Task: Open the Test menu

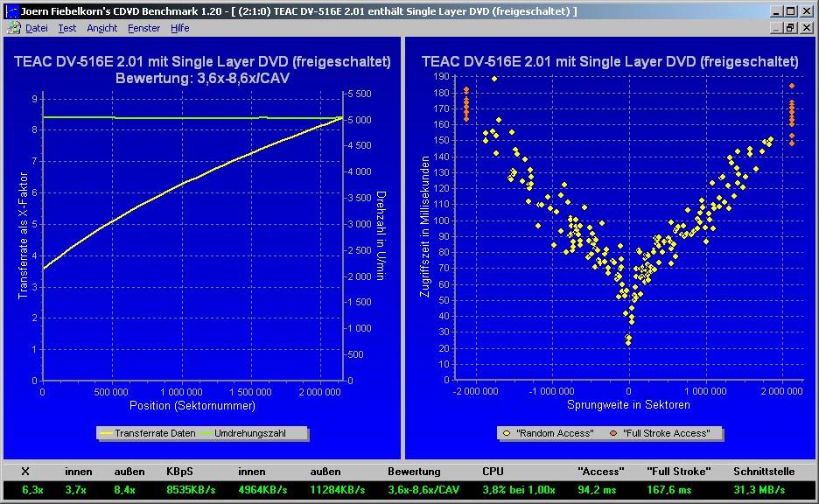Action: tap(66, 28)
